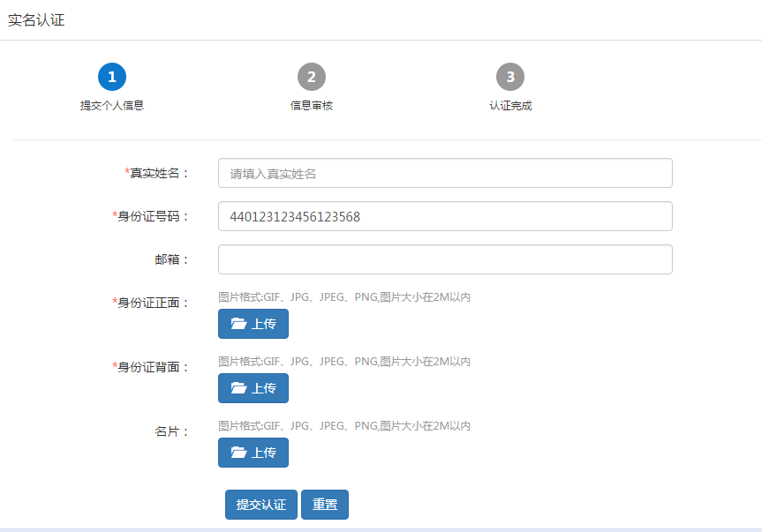Click the step 3 circle indicator

coord(510,77)
